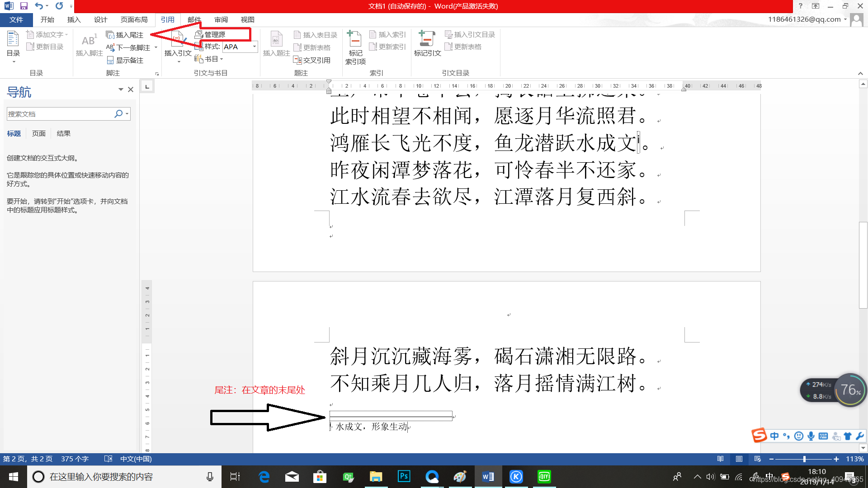Open account dropdown beside 1186461326@qq.com
Viewport: 868px width, 488px height.
point(845,19)
